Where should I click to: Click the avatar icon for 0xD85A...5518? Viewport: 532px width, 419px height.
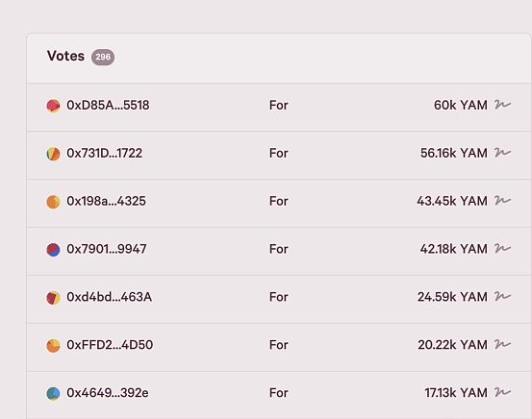53,106
